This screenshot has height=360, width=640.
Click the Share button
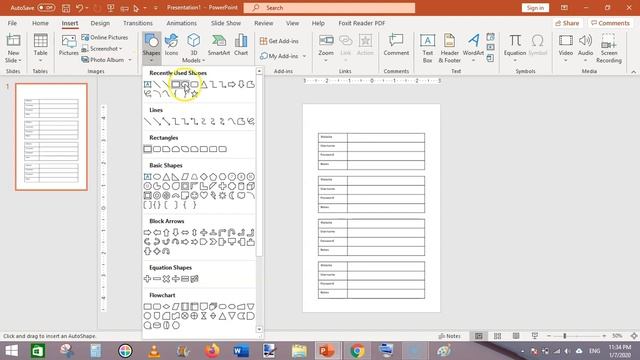point(567,23)
